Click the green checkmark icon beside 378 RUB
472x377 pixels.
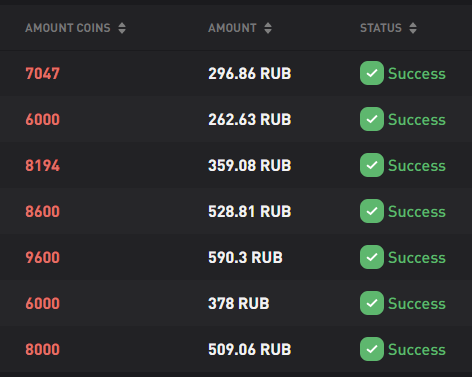(372, 303)
